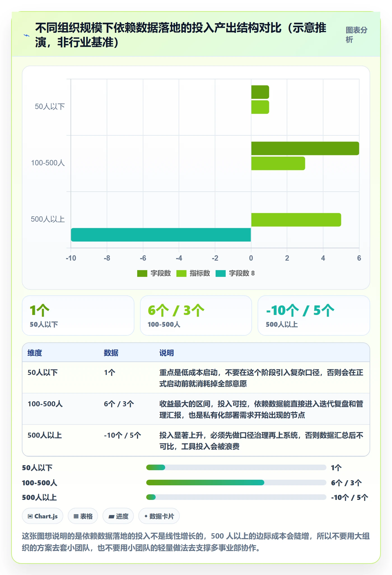
Task: Toggle the dark green 字段数 legend swatch
Action: point(142,273)
